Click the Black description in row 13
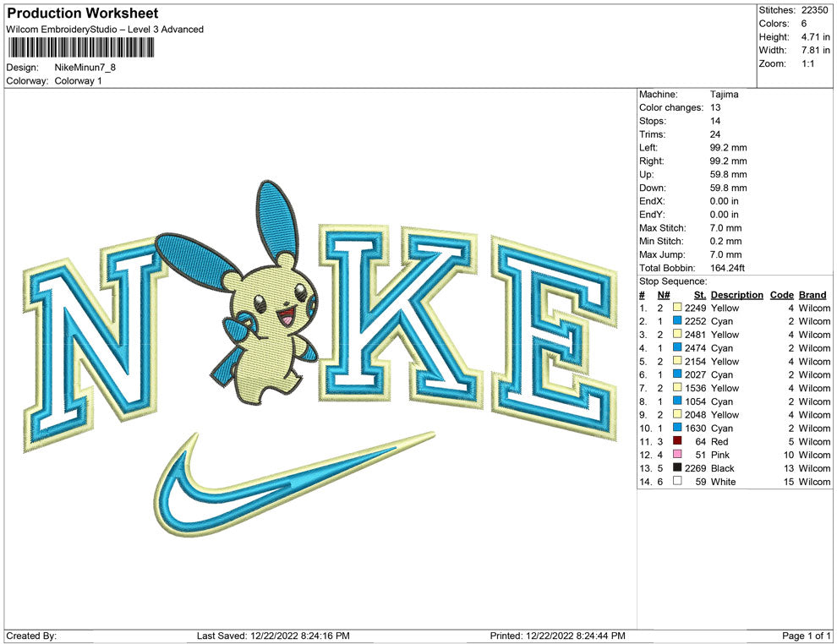Image resolution: width=837 pixels, height=644 pixels. click(722, 468)
